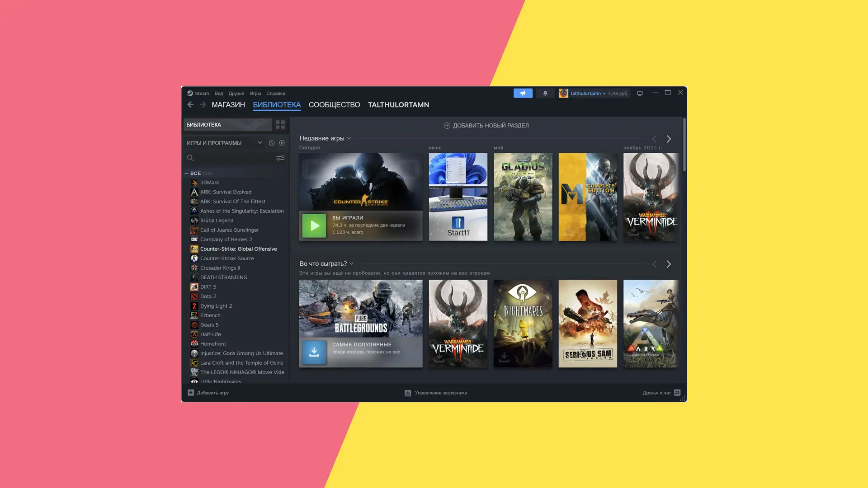Screen dimensions: 868x488
Task: Open the Друзья menu
Action: [236, 94]
